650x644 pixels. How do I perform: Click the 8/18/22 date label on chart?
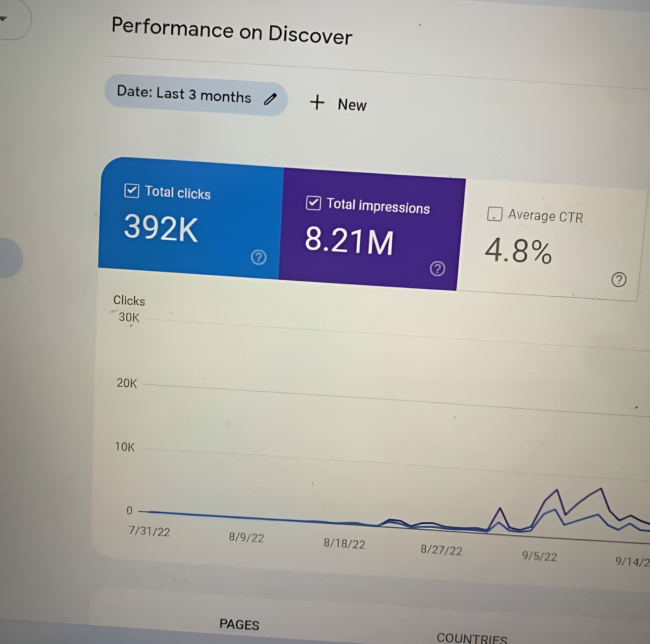(344, 544)
